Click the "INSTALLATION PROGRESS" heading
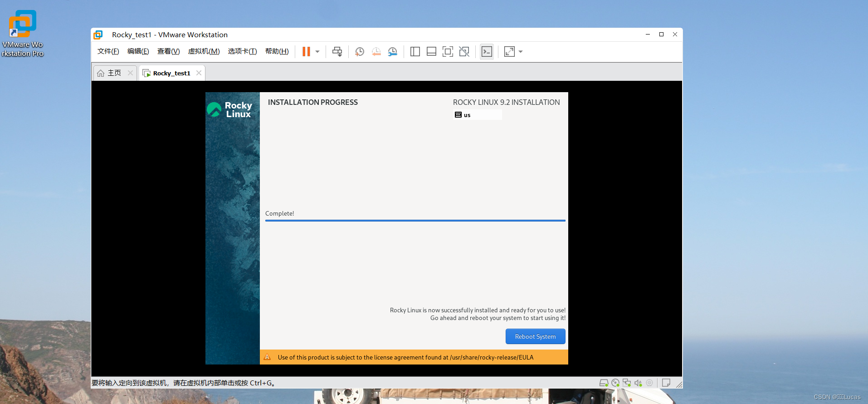 pyautogui.click(x=313, y=102)
